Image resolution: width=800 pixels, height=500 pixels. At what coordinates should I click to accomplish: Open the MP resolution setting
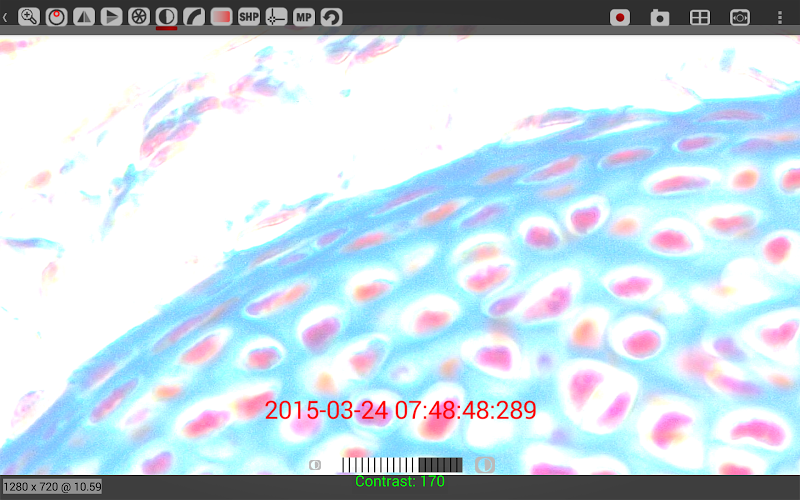pyautogui.click(x=304, y=17)
